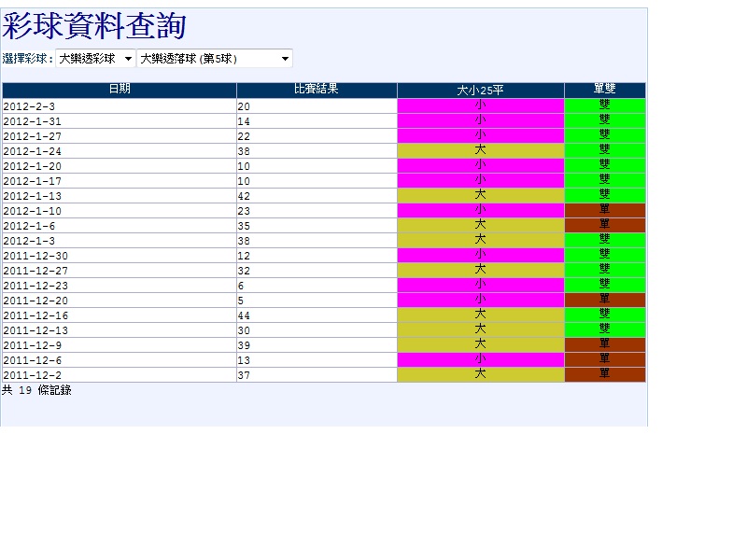Select the date cell 2012-1-13

click(x=120, y=196)
